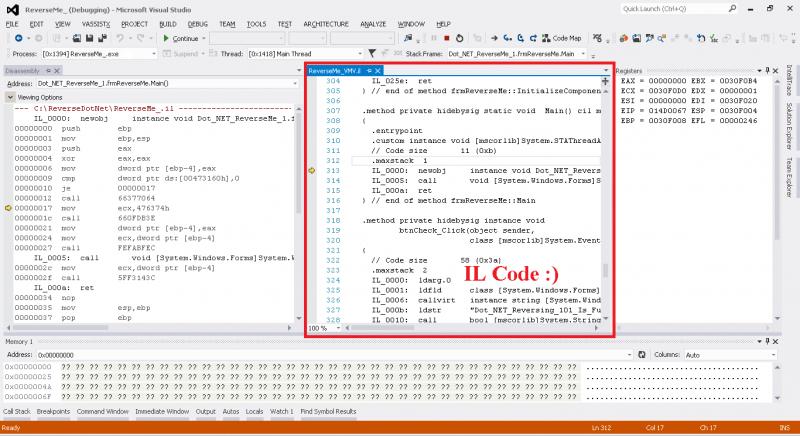Click the current statement arrow at line 313
Image resolution: width=800 pixels, height=436 pixels.
pyautogui.click(x=312, y=170)
